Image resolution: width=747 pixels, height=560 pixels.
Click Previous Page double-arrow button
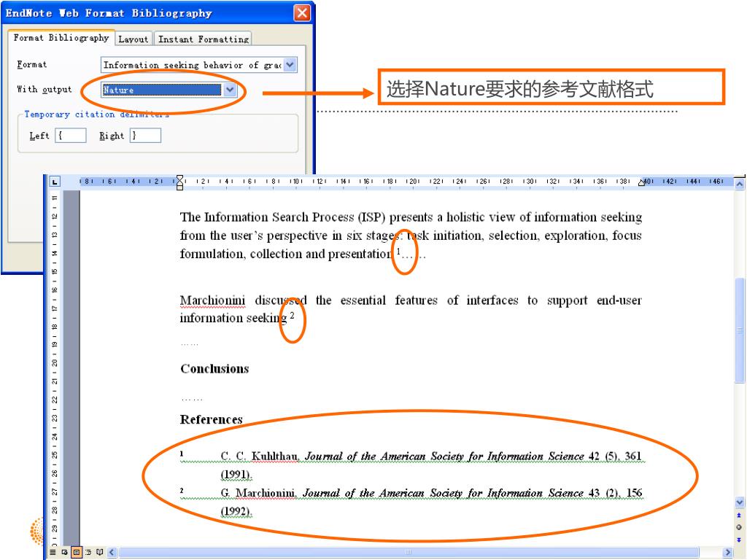pyautogui.click(x=739, y=516)
